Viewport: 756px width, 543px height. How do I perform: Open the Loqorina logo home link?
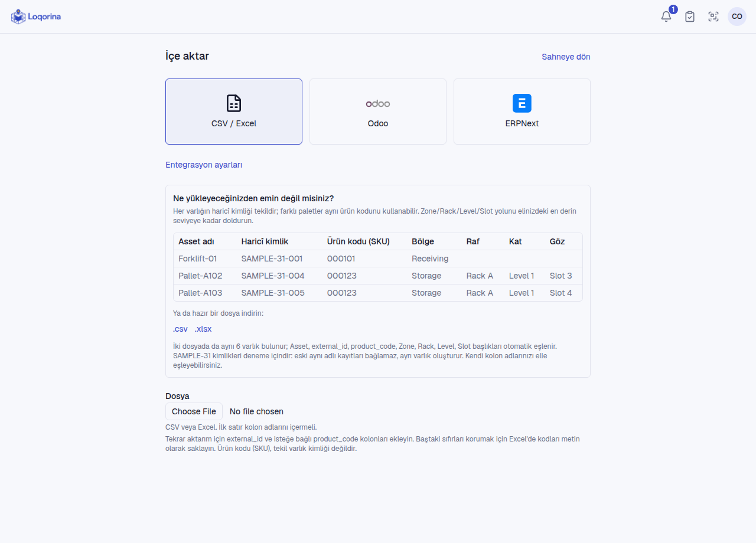point(36,17)
